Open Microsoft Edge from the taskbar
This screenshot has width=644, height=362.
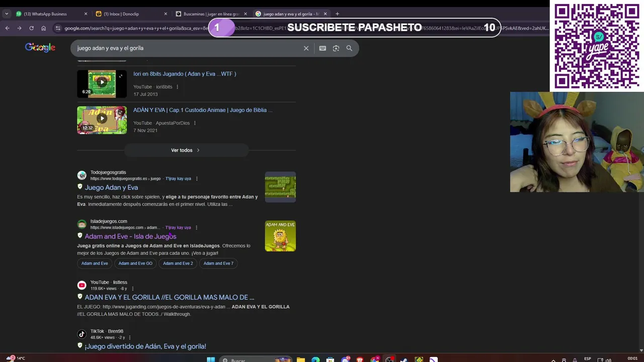[x=315, y=359]
